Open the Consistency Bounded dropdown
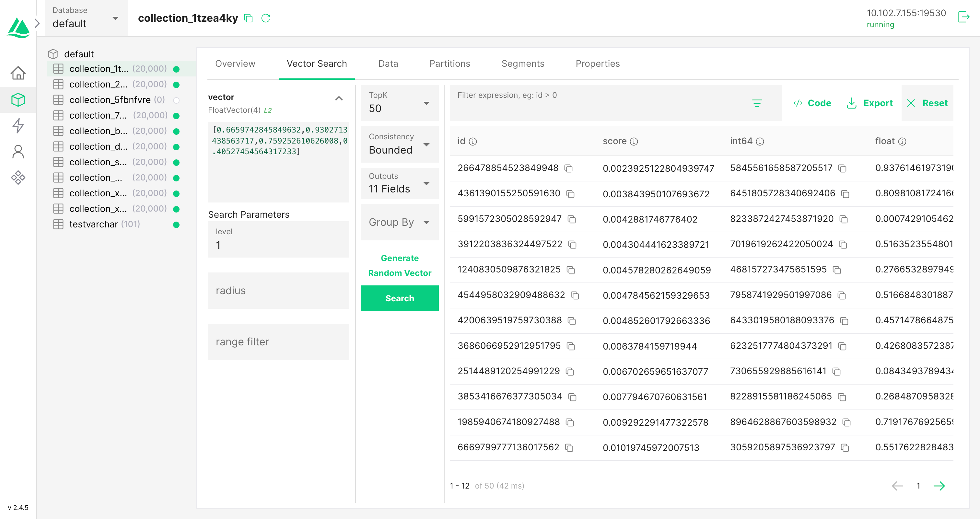 coord(400,144)
